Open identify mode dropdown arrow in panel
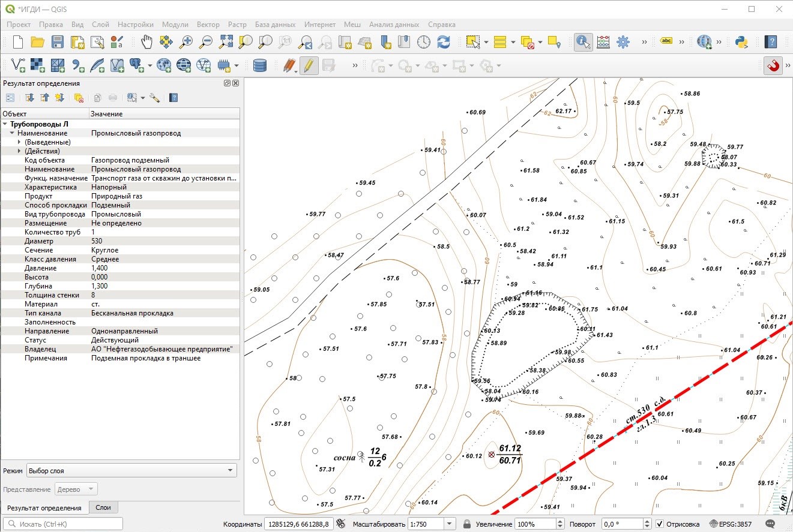 click(x=142, y=98)
